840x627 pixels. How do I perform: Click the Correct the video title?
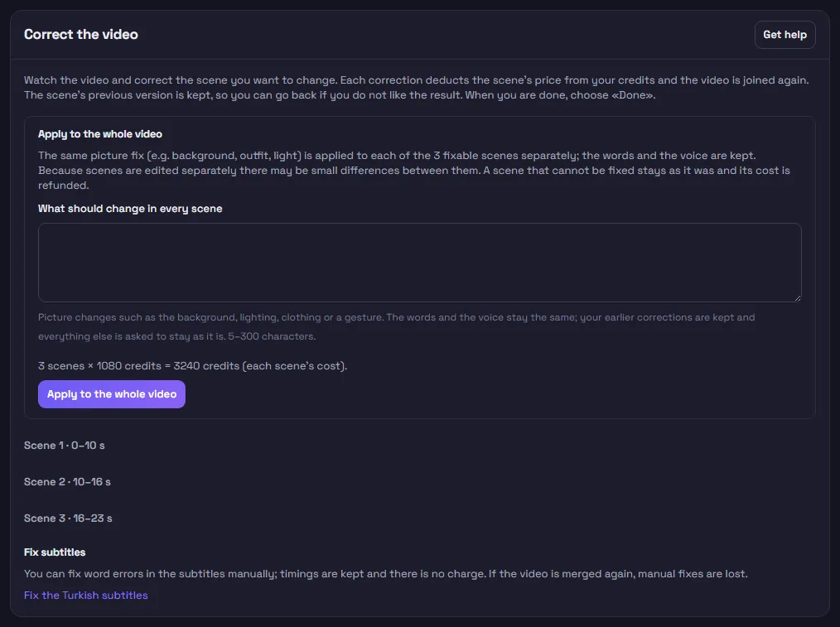point(81,34)
